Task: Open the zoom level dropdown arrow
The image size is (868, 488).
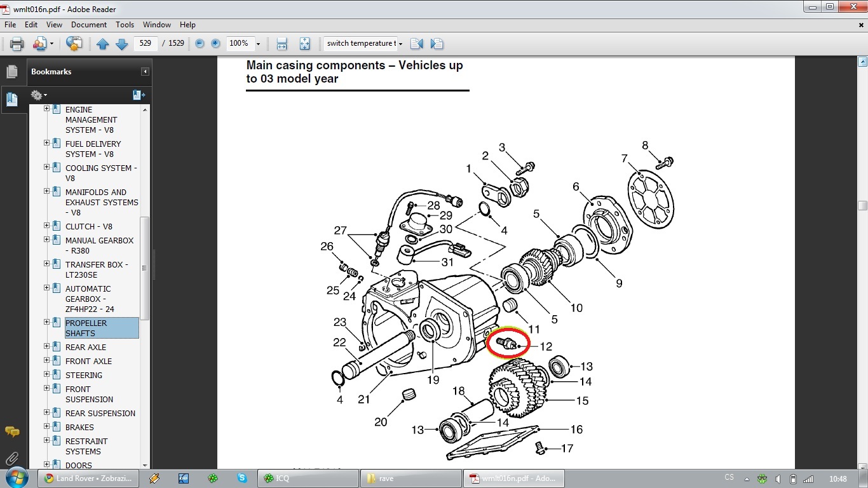Action: pos(258,44)
